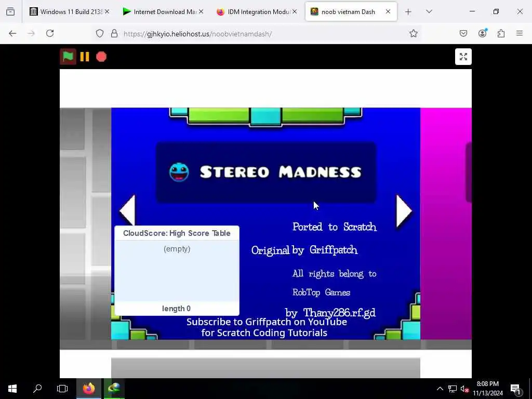Open the Firefox View button
The image size is (532, 399).
10,11
